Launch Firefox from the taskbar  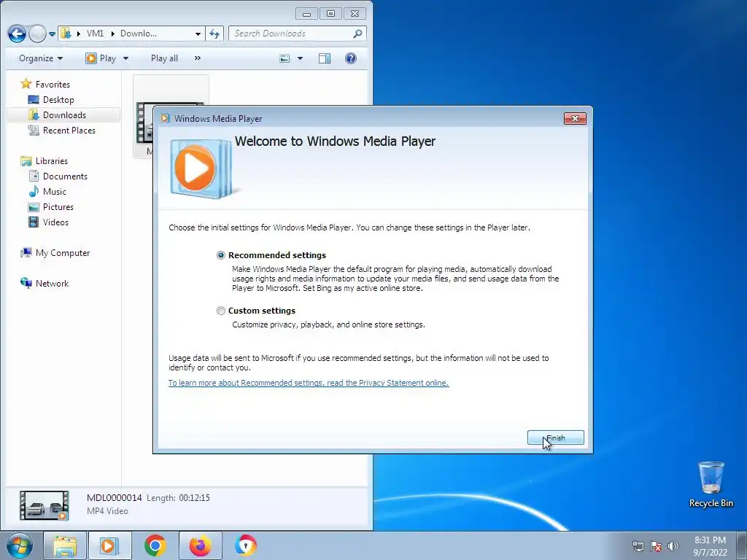(201, 545)
